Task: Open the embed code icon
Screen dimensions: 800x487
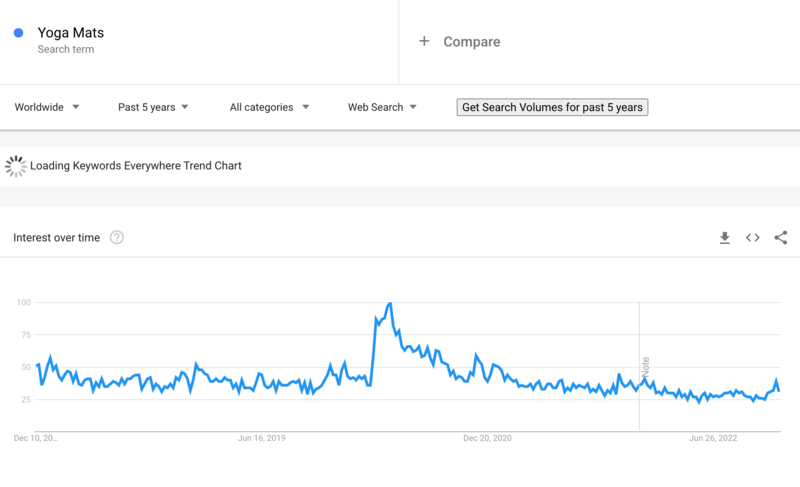Action: [x=753, y=238]
